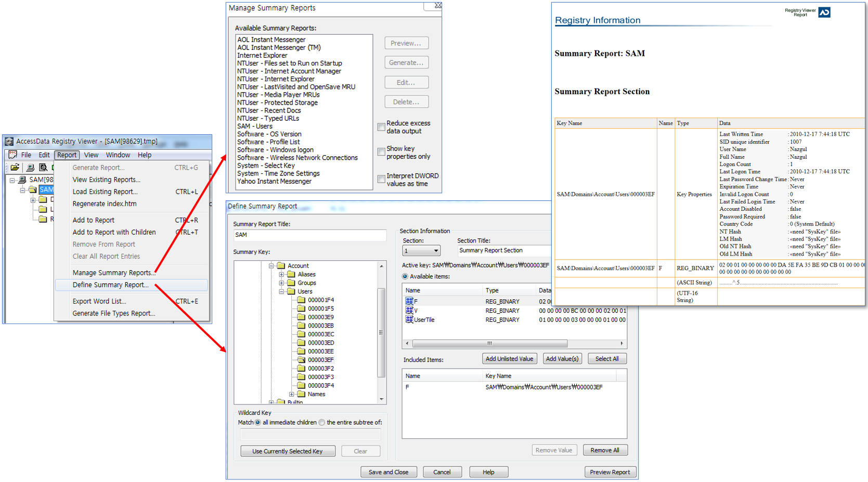Choose the entire subtree of radio
This screenshot has width=868, height=482.
pyautogui.click(x=322, y=423)
